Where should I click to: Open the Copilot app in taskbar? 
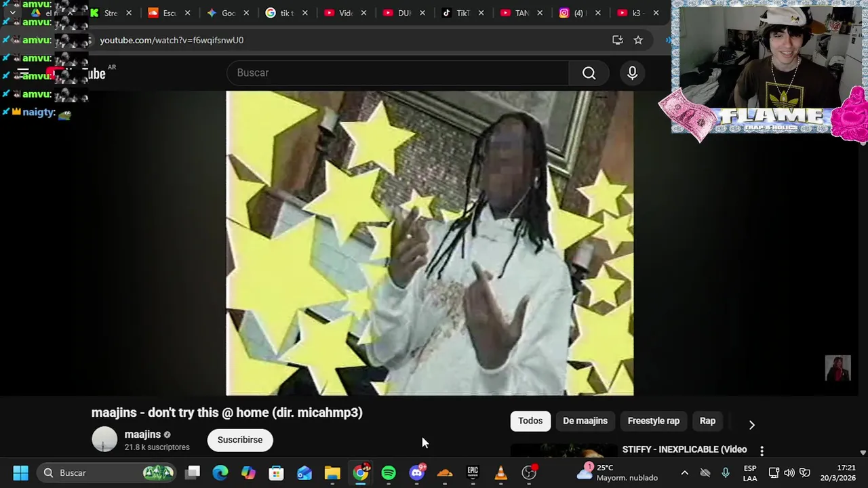tap(248, 472)
